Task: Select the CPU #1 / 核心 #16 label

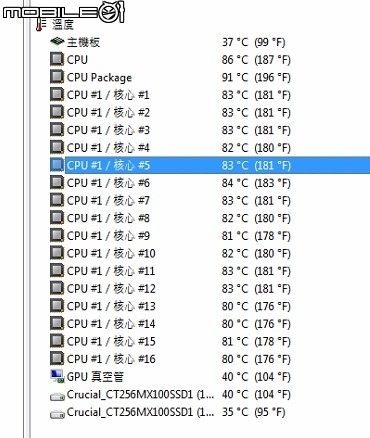Action: 111,359
